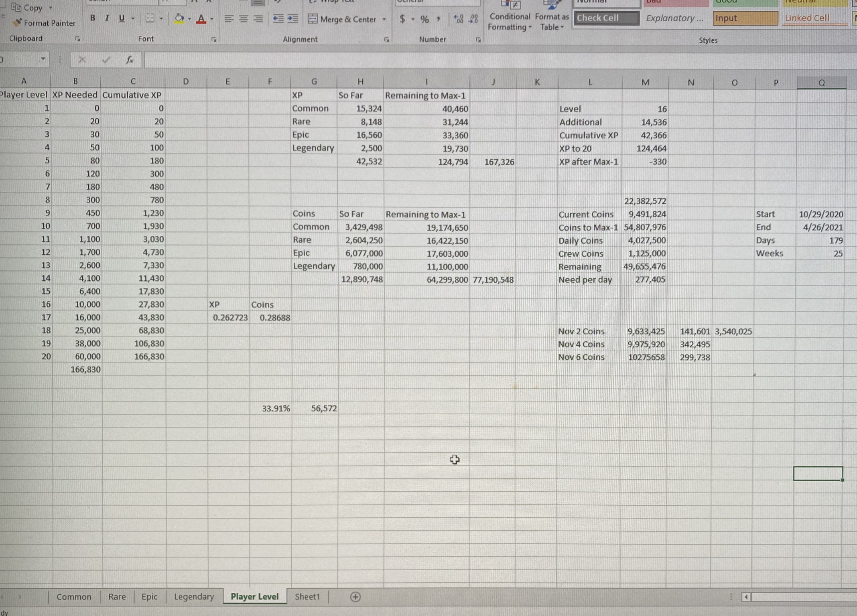Toggle Italic formatting
The width and height of the screenshot is (857, 616).
(x=107, y=18)
